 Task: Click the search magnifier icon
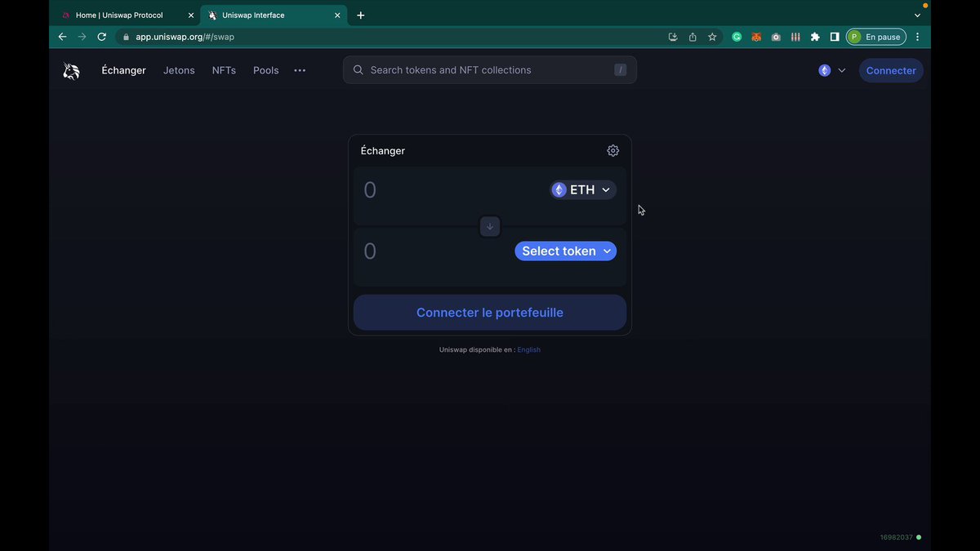point(358,70)
